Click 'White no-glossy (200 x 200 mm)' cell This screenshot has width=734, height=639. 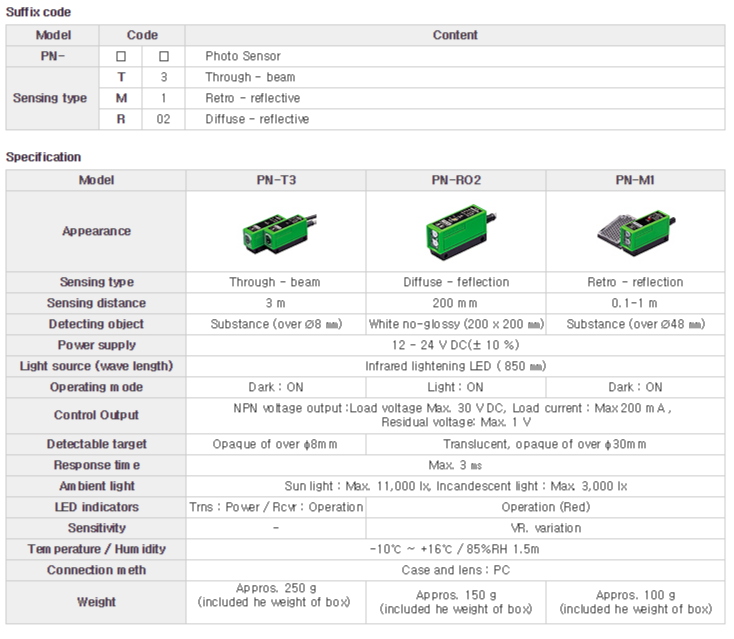coord(456,324)
